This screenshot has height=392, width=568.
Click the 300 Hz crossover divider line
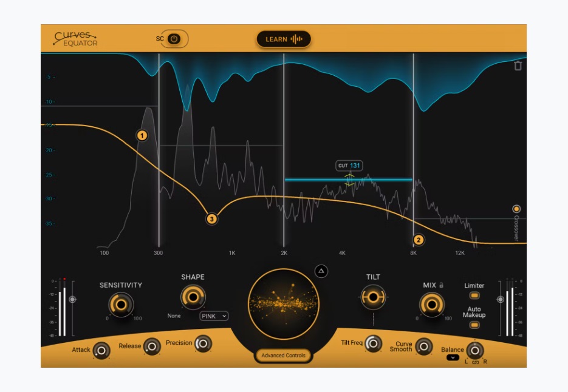click(x=159, y=150)
